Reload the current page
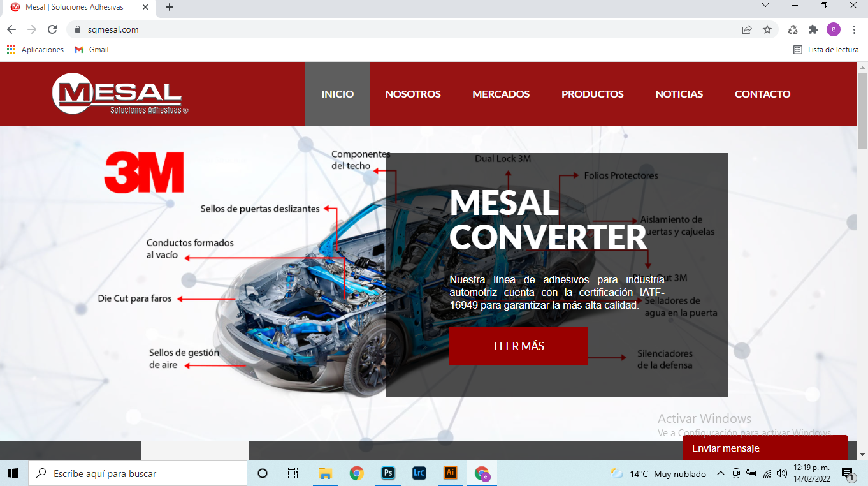Viewport: 868px width, 486px height. [x=52, y=29]
